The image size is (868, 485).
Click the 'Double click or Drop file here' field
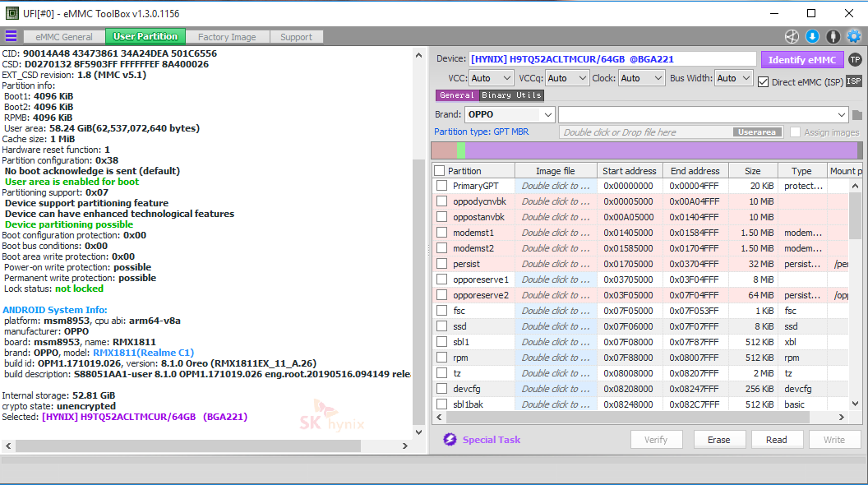click(645, 132)
